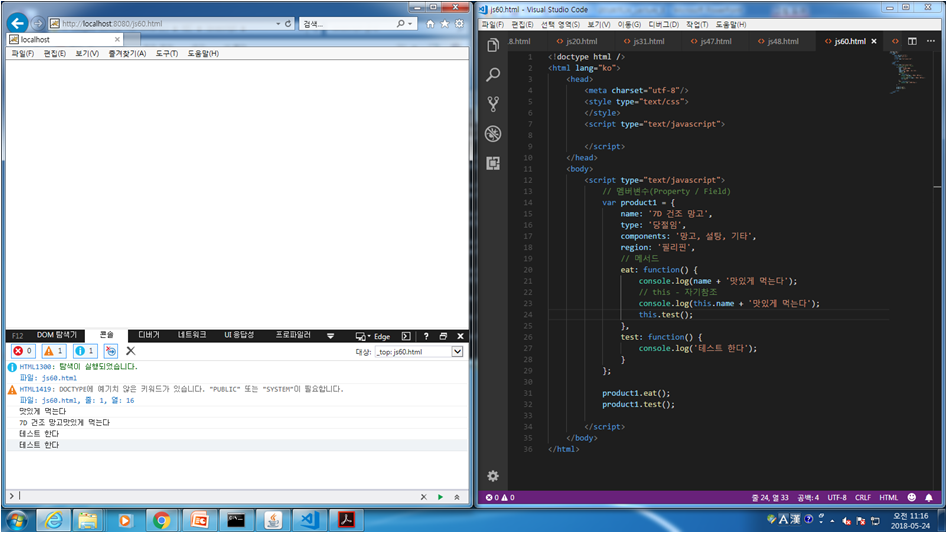
Task: Open VS Code 보기(V) menu
Action: pyautogui.click(x=599, y=25)
